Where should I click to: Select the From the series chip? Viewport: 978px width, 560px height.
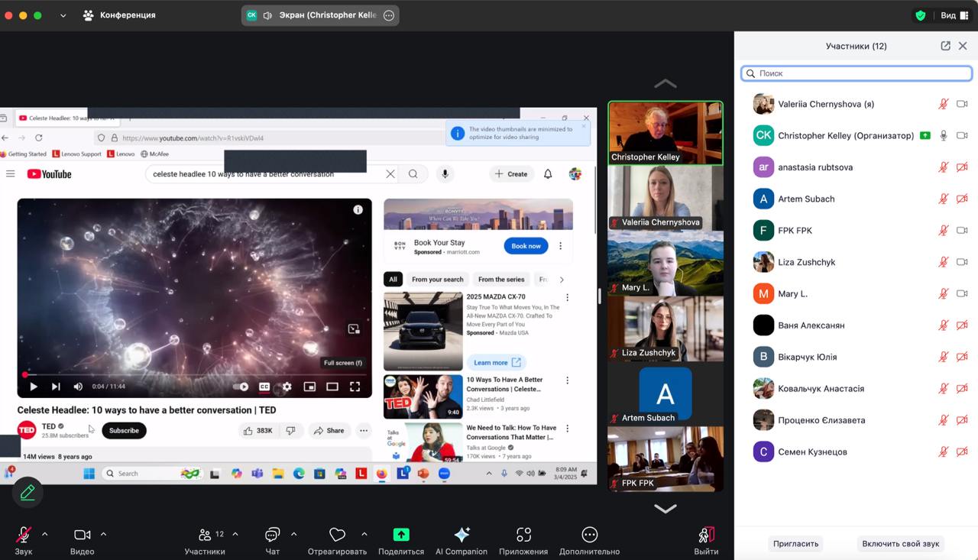[501, 280]
